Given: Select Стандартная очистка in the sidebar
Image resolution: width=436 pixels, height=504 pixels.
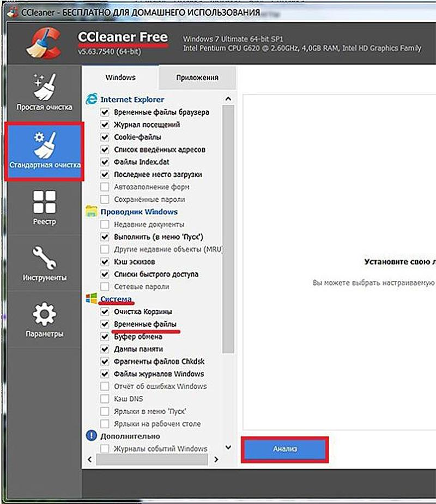Looking at the screenshot, I should (44, 151).
